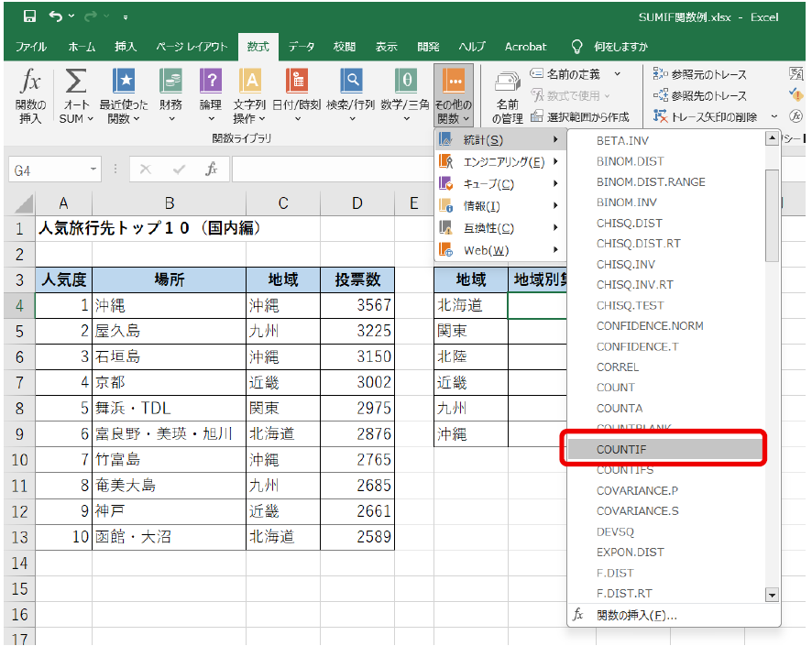
Task: Click the 関数の挿入 fx ribbon icon
Action: point(30,83)
